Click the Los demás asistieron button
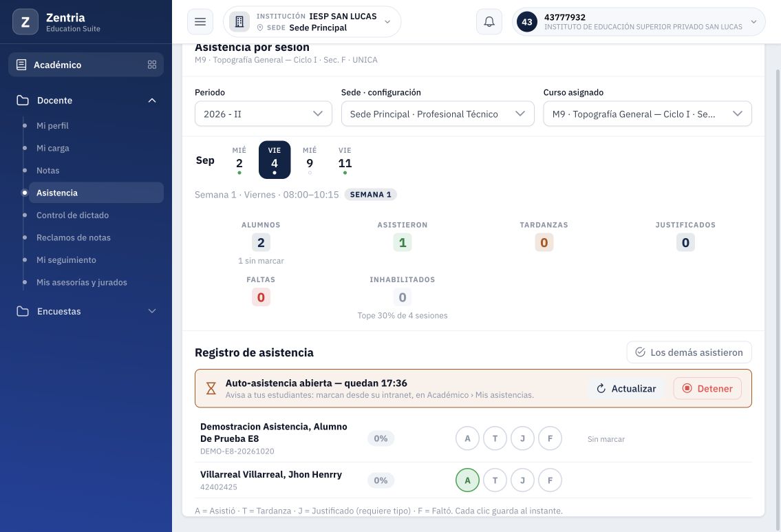781x532 pixels. pyautogui.click(x=689, y=352)
